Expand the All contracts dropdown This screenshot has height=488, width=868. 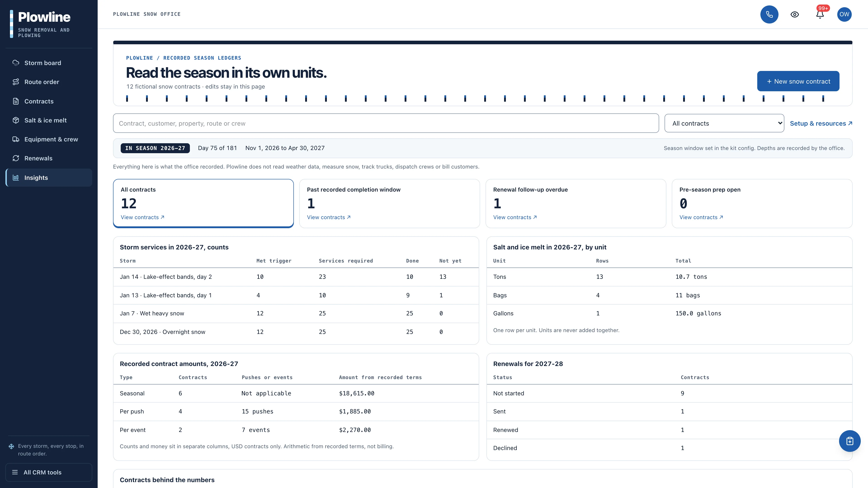[x=724, y=123]
